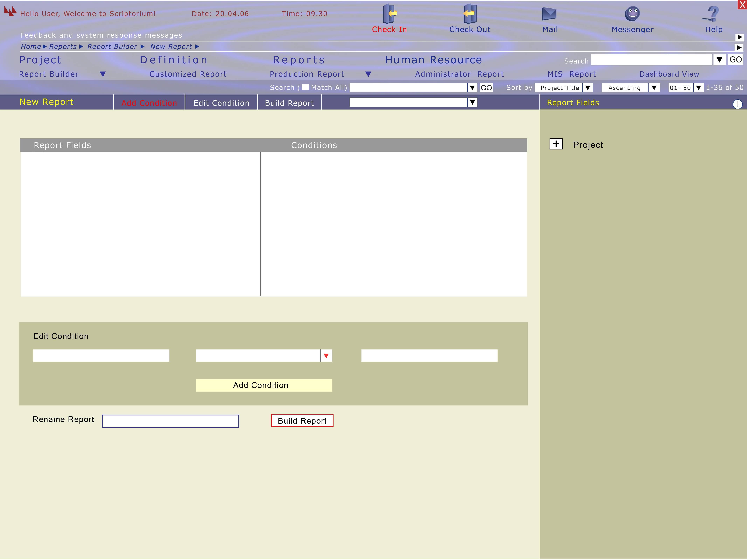
Task: Switch to the Edit Condition tab
Action: pos(221,103)
